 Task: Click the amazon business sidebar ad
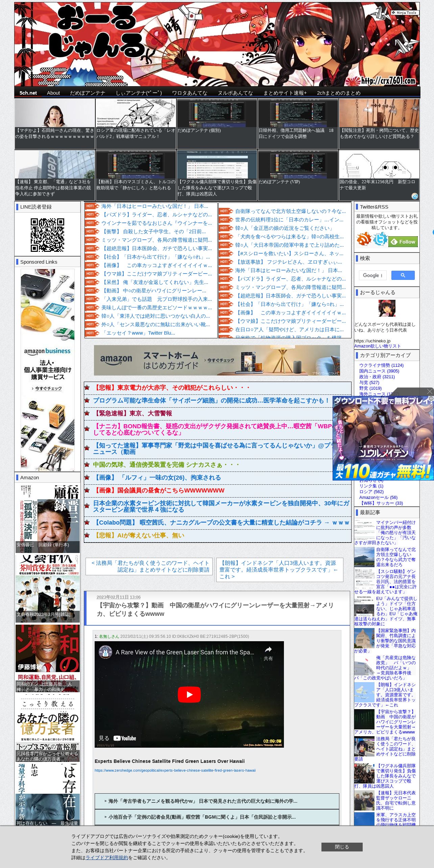tap(48, 370)
